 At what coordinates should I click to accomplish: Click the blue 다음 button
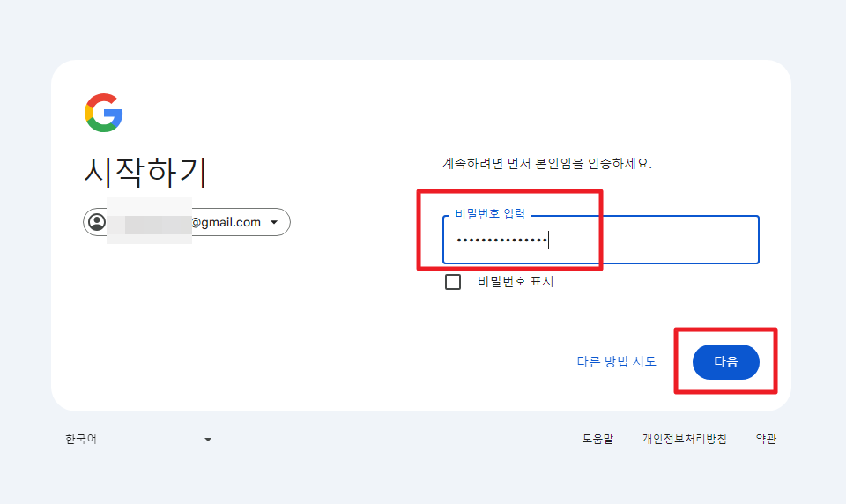point(725,361)
